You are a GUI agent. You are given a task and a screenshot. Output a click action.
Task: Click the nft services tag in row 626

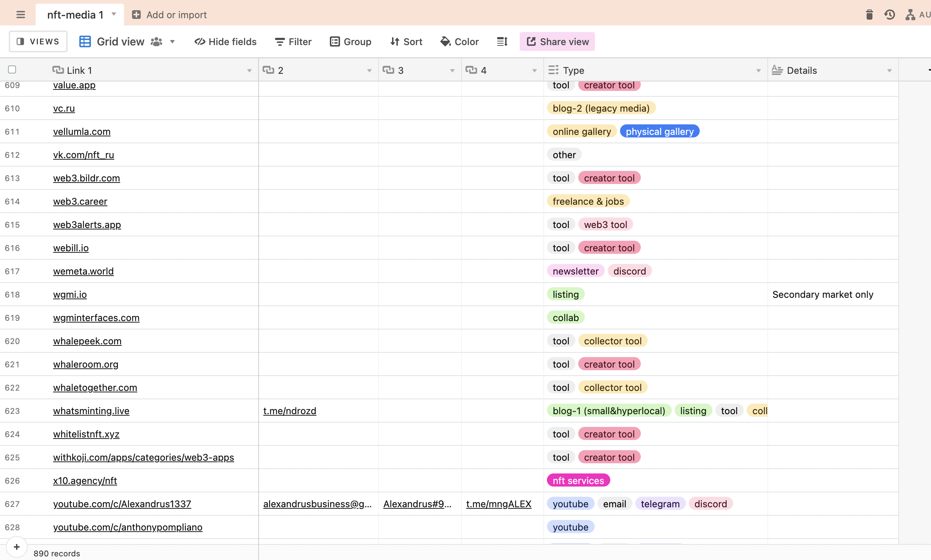[x=578, y=480]
